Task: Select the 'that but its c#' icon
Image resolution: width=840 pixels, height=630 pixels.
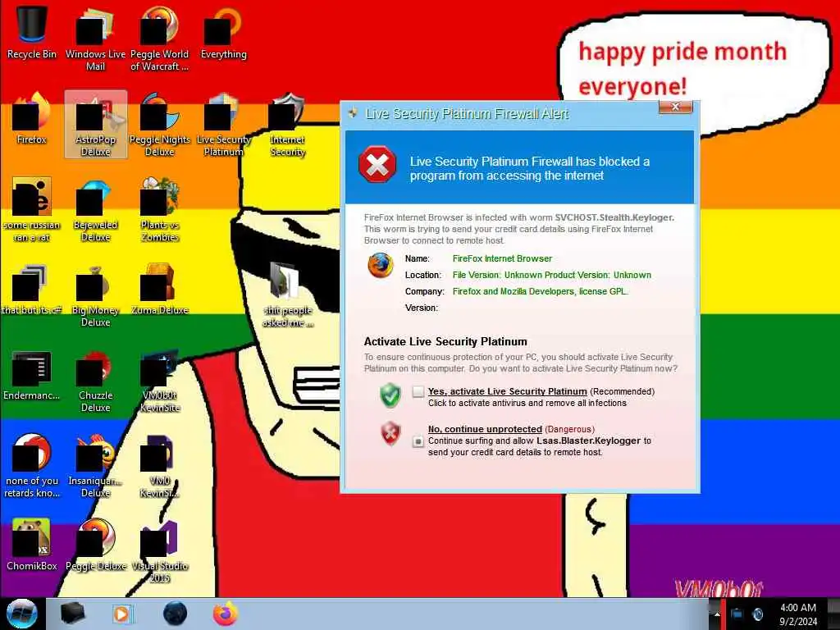Action: (32, 290)
